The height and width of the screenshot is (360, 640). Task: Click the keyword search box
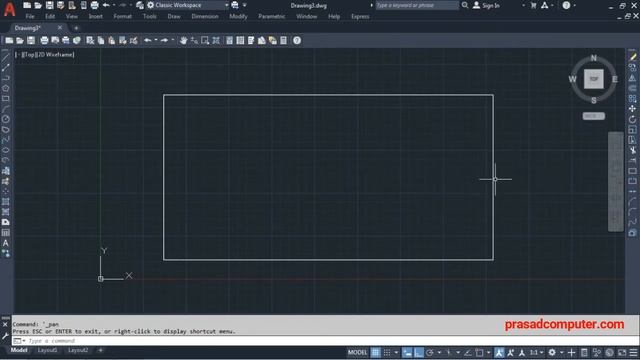click(417, 5)
